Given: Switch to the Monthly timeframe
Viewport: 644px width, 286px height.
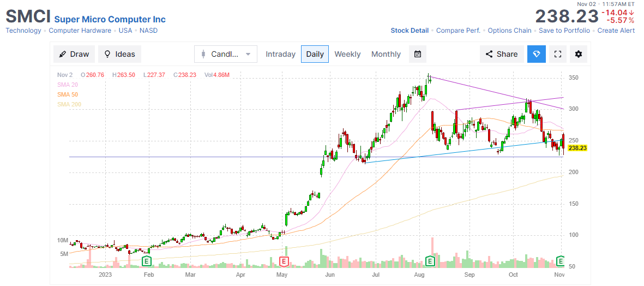Looking at the screenshot, I should [386, 54].
